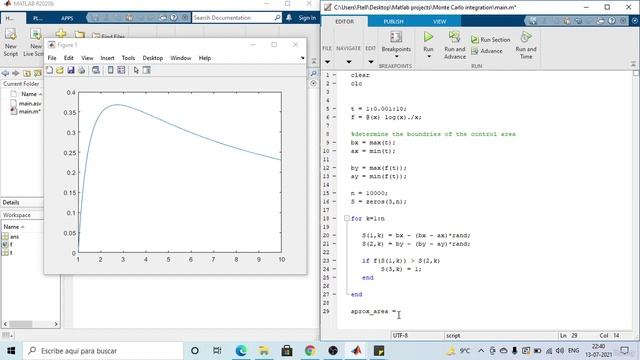The width and height of the screenshot is (640, 360).
Task: Click the green Run button in Editor
Action: [428, 38]
